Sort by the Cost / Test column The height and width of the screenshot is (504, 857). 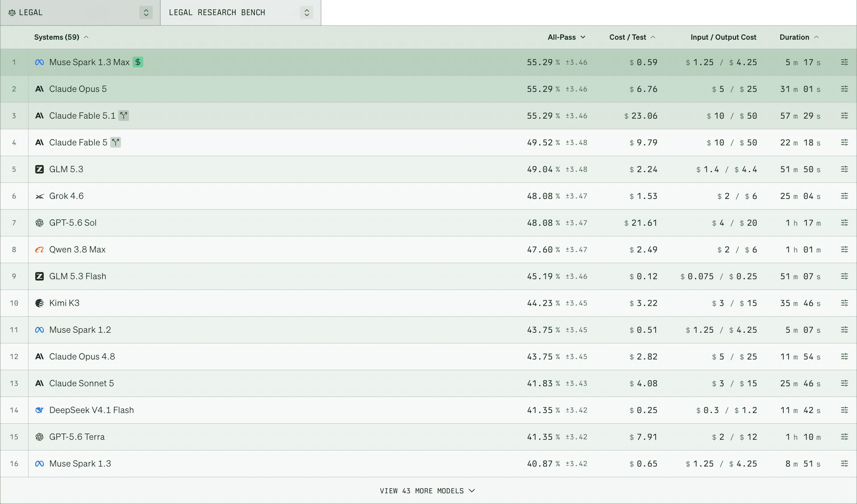pyautogui.click(x=632, y=37)
